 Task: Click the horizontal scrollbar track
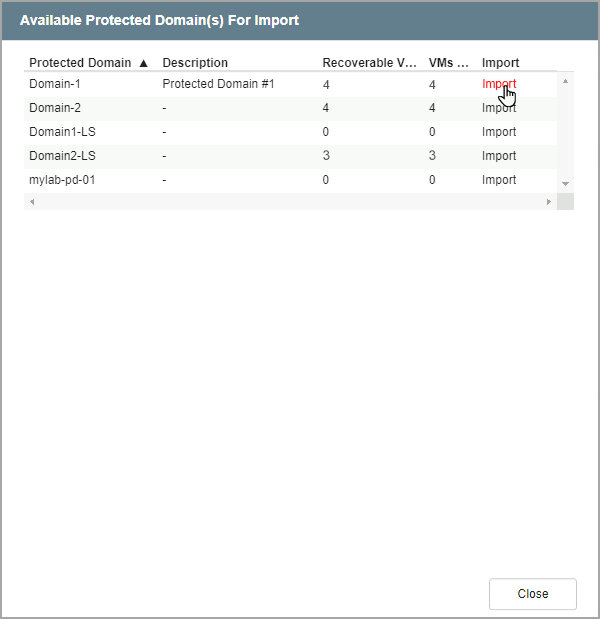290,202
